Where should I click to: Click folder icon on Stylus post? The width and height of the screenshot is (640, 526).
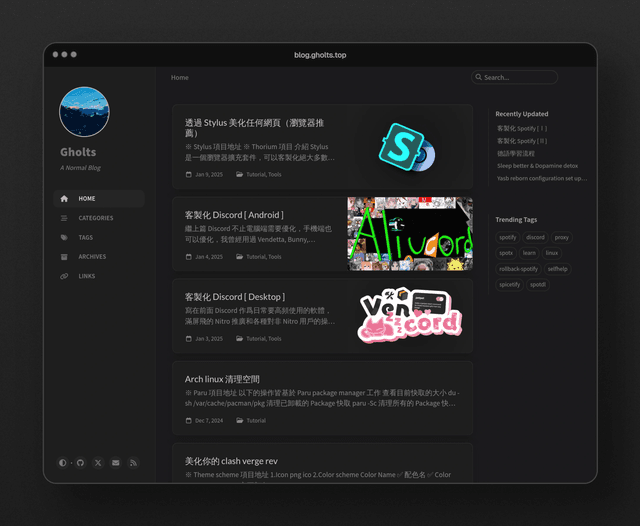coord(240,175)
